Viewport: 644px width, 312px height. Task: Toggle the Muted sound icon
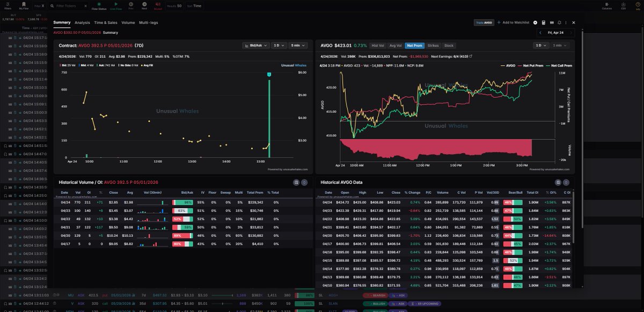158,6
